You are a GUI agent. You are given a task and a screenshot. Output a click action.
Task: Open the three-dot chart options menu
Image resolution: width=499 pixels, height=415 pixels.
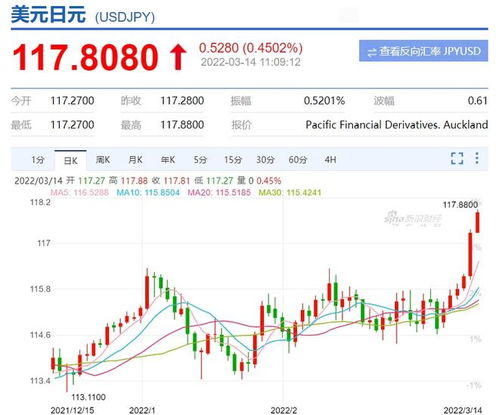pos(477,158)
